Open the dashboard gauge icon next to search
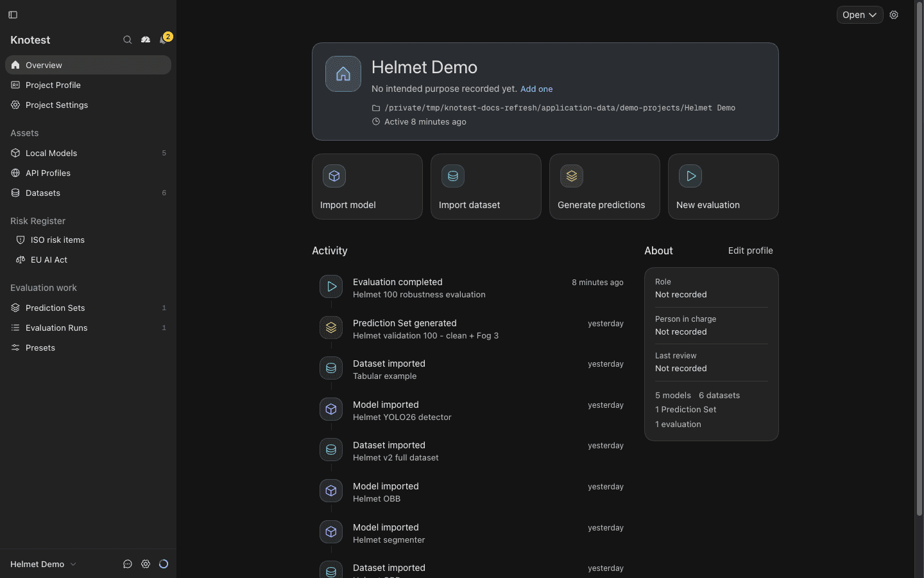This screenshot has width=924, height=578. click(x=146, y=40)
